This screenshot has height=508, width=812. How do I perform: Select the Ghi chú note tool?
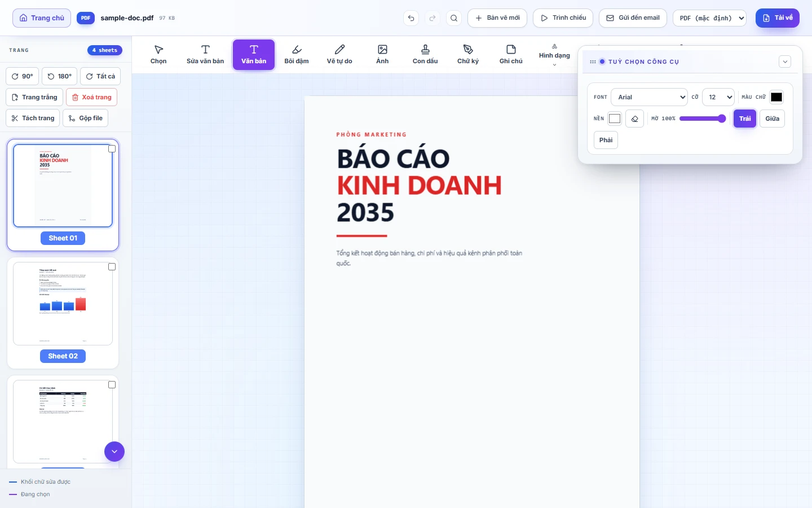tap(511, 55)
